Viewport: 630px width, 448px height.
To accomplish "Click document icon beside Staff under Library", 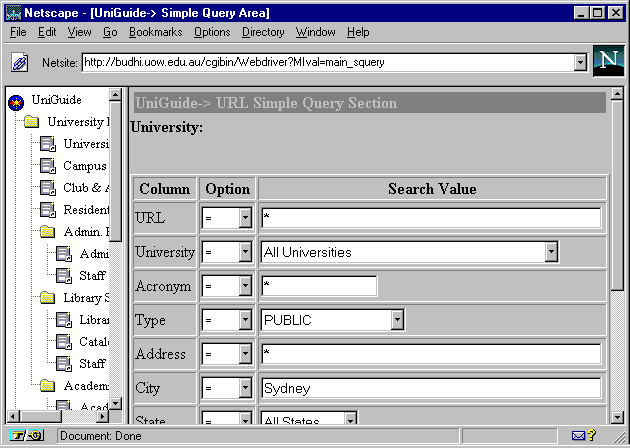I will (x=63, y=364).
